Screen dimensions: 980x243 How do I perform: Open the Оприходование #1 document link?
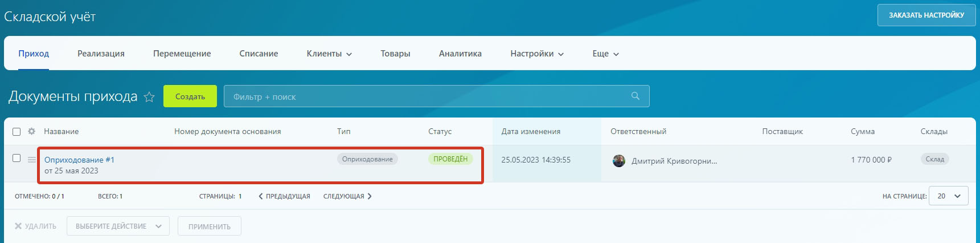[79, 160]
